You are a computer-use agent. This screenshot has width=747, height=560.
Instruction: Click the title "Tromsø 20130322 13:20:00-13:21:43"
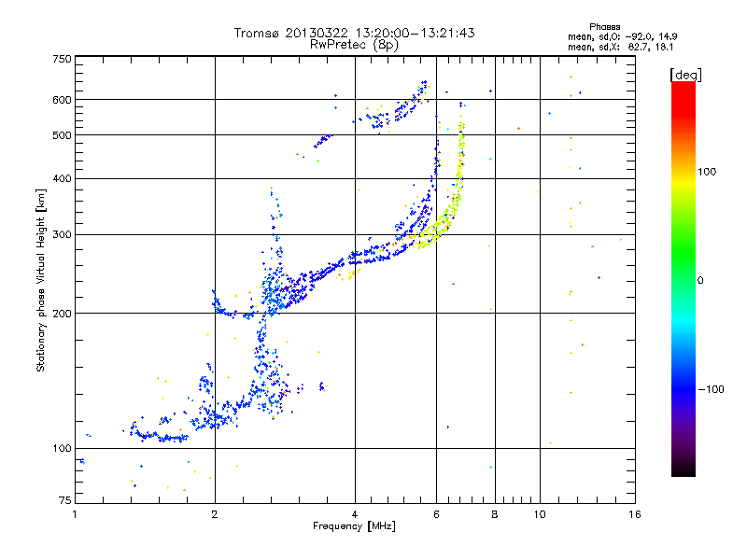coord(354,33)
